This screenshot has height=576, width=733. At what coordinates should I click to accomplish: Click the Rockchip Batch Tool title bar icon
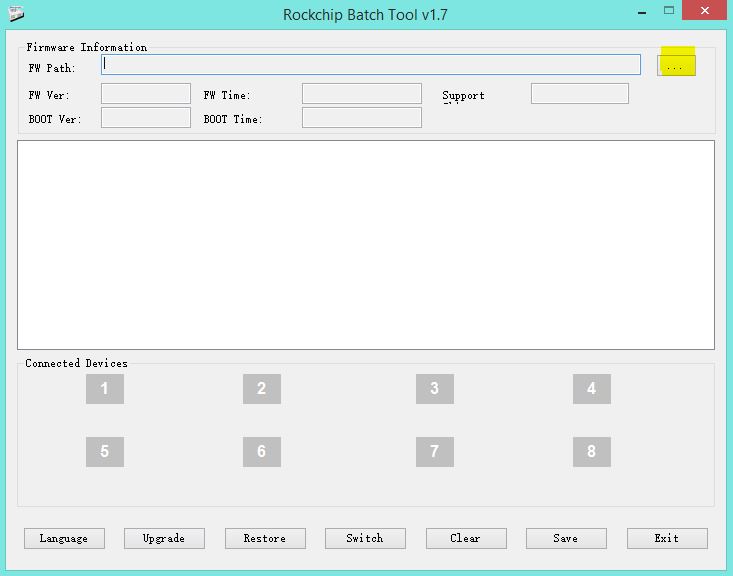click(16, 14)
